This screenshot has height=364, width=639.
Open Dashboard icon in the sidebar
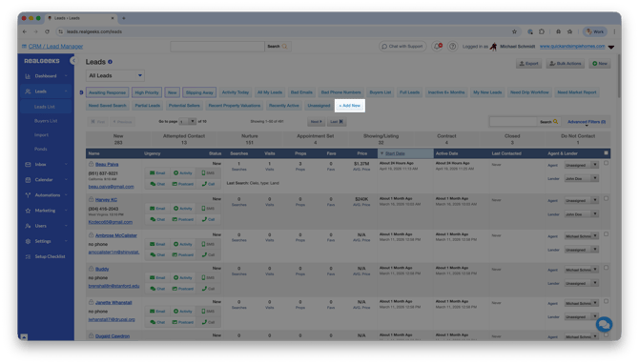pos(28,76)
